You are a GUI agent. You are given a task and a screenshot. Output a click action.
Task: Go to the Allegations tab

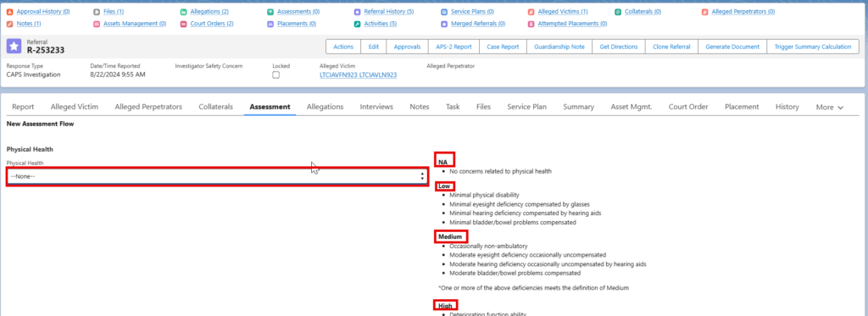click(x=325, y=107)
